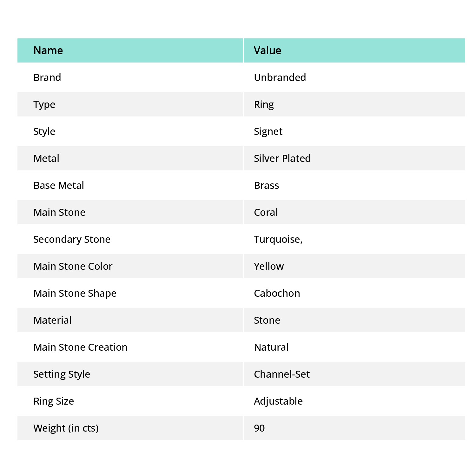
Task: Click the Yellow color value
Action: tap(269, 266)
